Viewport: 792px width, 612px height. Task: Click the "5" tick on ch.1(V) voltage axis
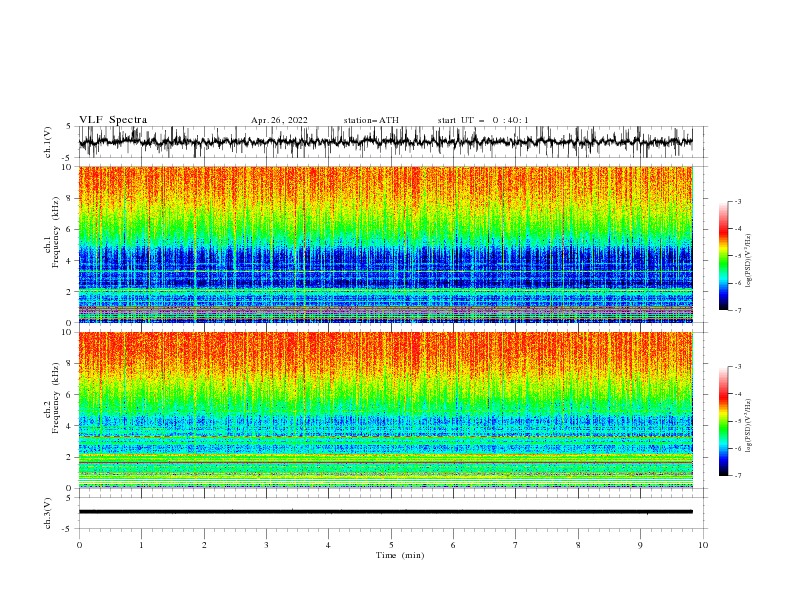click(x=69, y=126)
